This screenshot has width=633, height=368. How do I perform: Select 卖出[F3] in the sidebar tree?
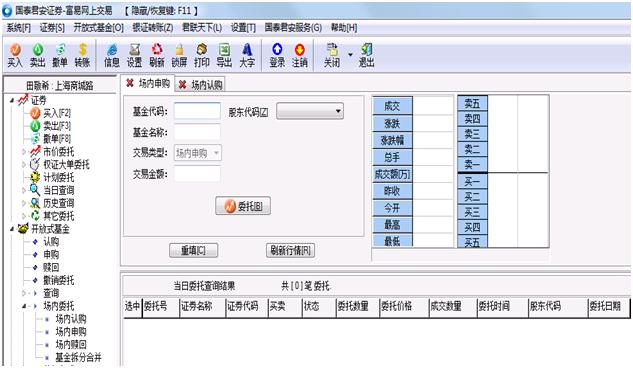pos(57,126)
